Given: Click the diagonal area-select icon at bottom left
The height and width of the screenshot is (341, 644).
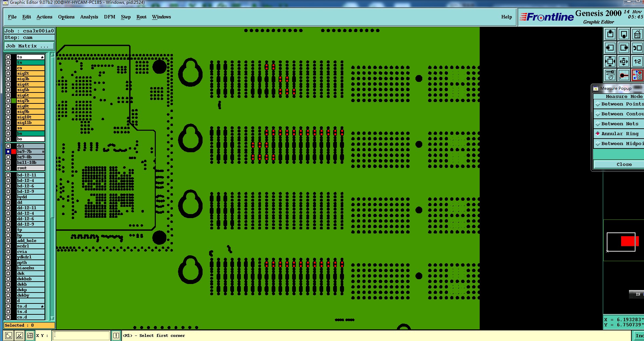Looking at the screenshot, I should pos(9,336).
